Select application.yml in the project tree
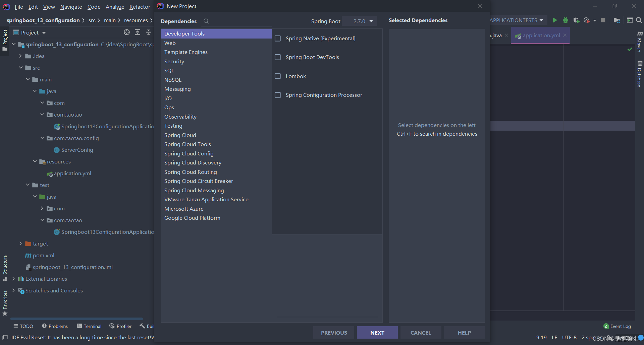The image size is (644, 345). 69,174
